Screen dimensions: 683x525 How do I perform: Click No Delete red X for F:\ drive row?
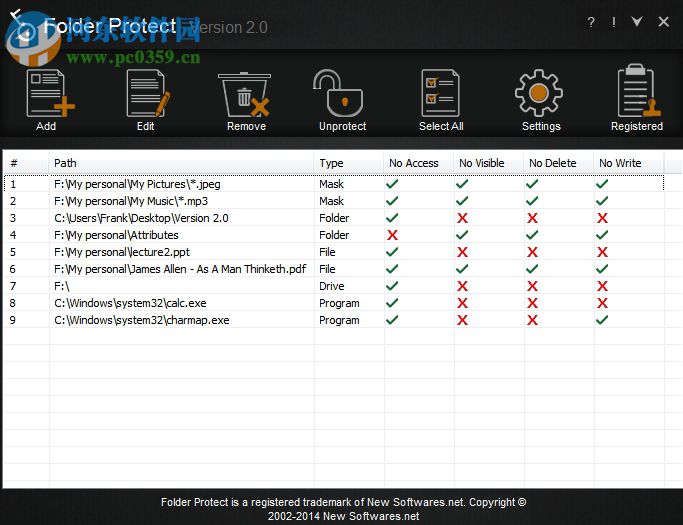click(532, 286)
